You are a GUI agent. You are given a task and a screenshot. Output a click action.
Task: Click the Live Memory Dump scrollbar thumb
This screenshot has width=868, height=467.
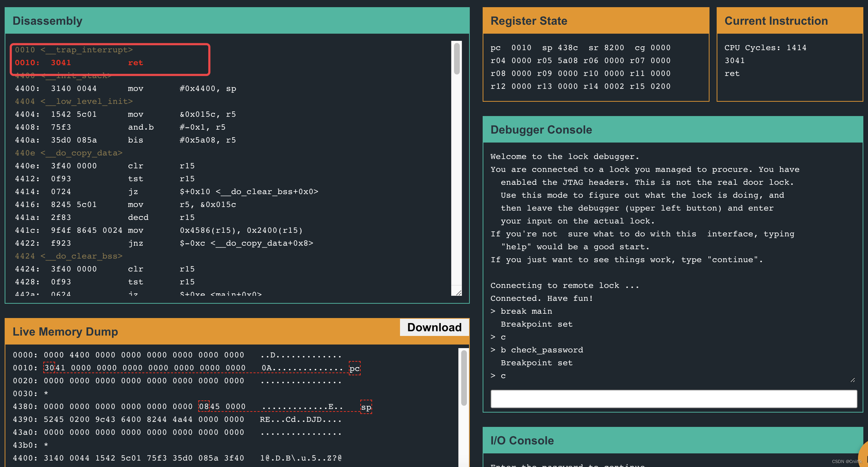[x=464, y=378]
